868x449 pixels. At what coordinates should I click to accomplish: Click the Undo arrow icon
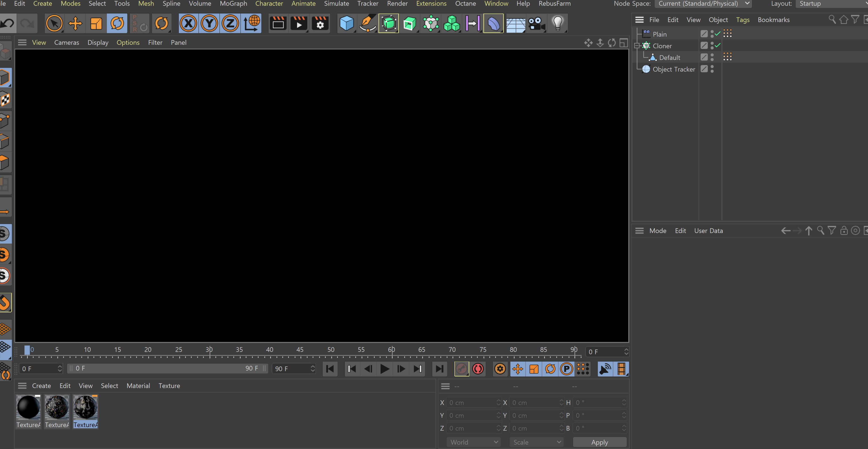pyautogui.click(x=7, y=23)
